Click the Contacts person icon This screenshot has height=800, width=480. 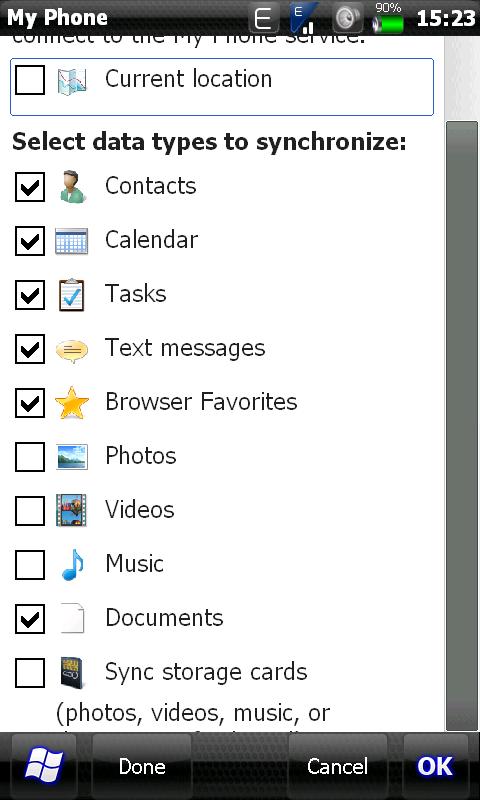(72, 187)
